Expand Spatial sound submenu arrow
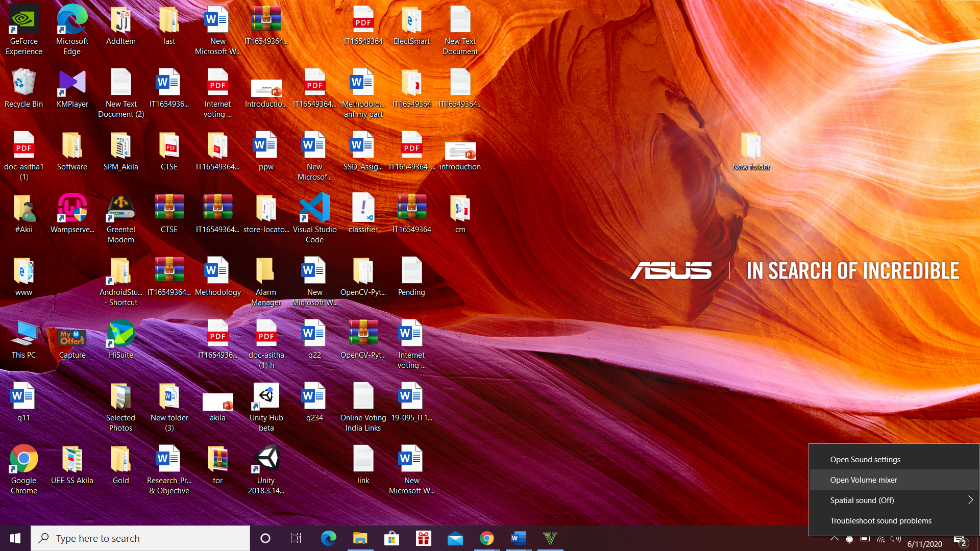Screen dimensions: 980x551 (x=970, y=500)
